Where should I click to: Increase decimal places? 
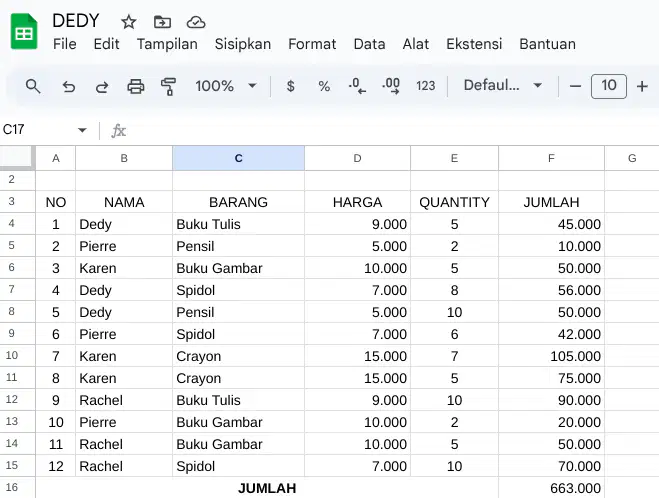click(x=391, y=86)
